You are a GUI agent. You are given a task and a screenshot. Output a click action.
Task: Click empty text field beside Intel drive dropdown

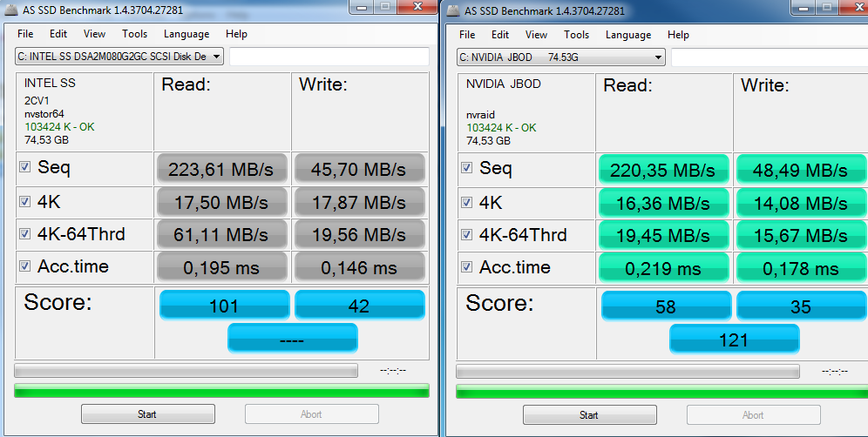pos(329,57)
